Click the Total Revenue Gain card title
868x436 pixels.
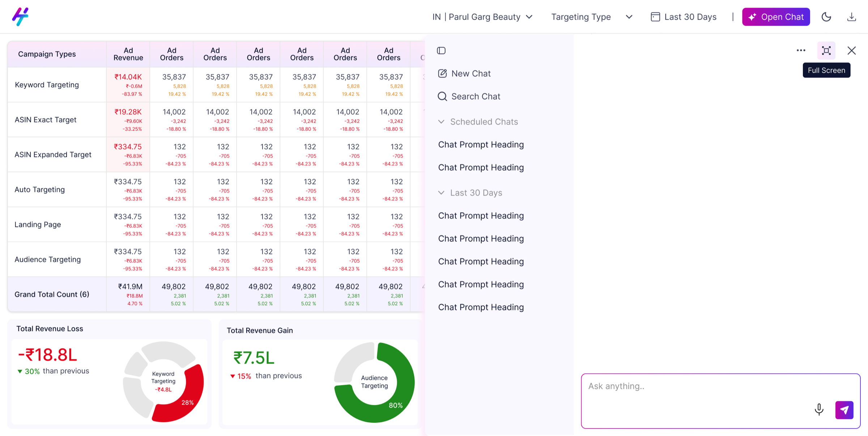coord(260,331)
